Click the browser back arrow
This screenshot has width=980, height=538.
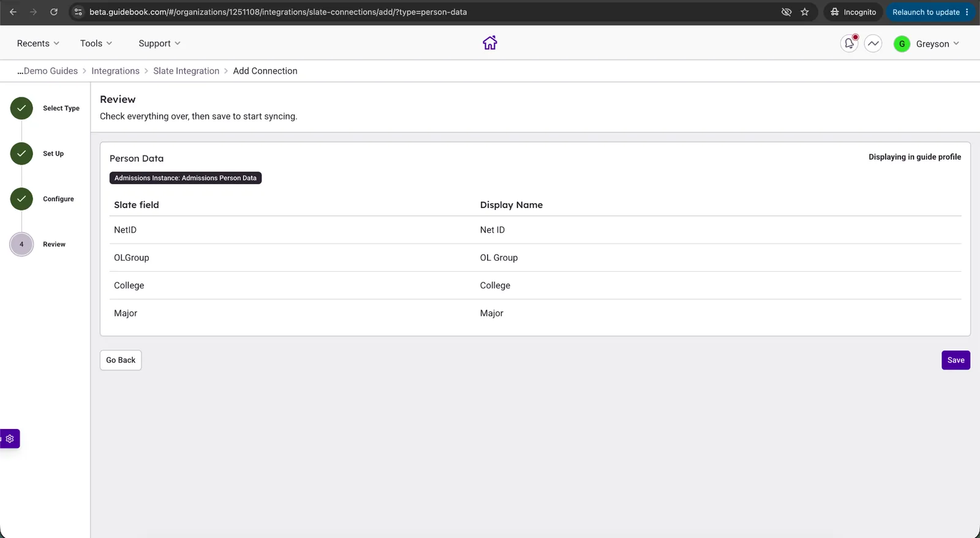pos(13,12)
